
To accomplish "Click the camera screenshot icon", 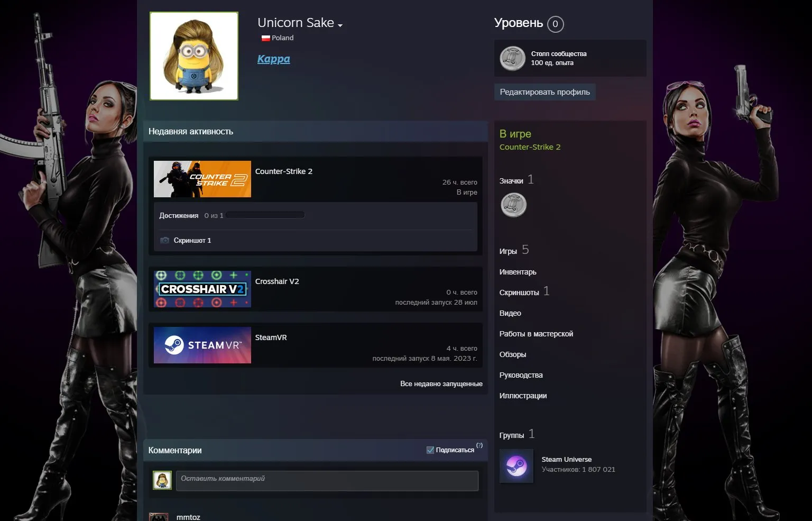I will (x=164, y=240).
